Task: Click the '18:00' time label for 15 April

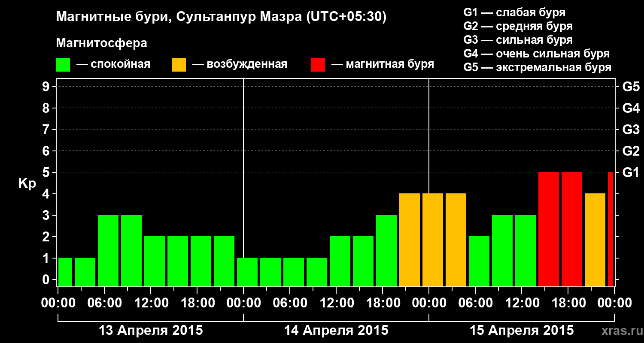Action: (x=568, y=303)
